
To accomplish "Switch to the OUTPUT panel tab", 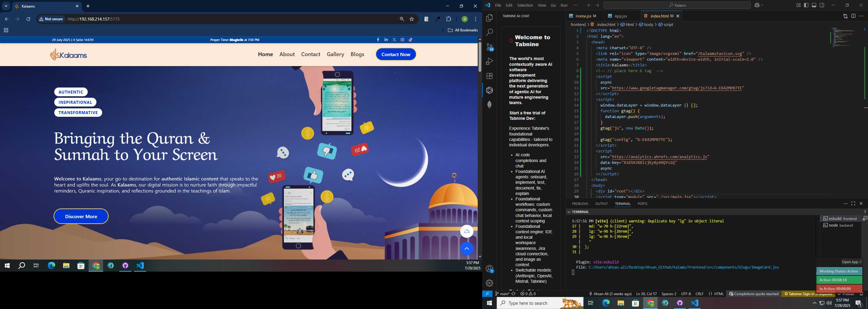I will (x=602, y=204).
